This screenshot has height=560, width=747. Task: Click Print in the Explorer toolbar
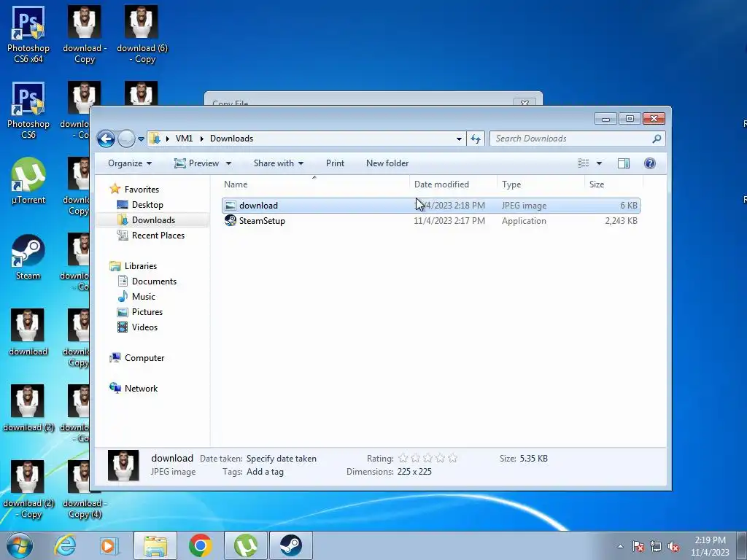(335, 163)
